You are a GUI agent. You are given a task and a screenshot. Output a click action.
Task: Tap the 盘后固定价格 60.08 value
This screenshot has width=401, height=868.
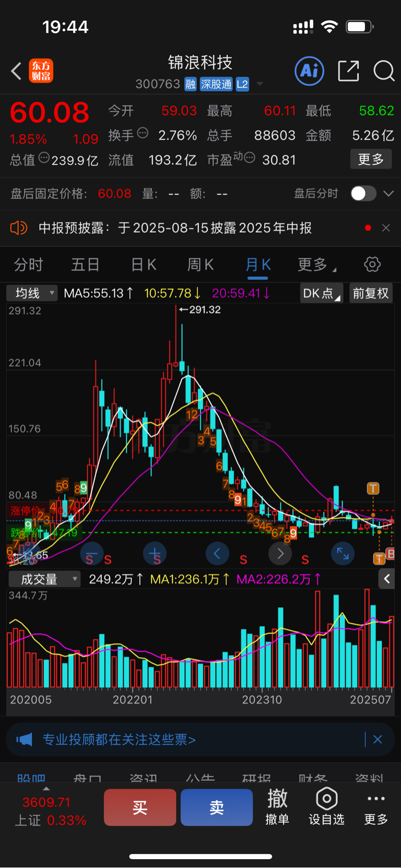(114, 194)
